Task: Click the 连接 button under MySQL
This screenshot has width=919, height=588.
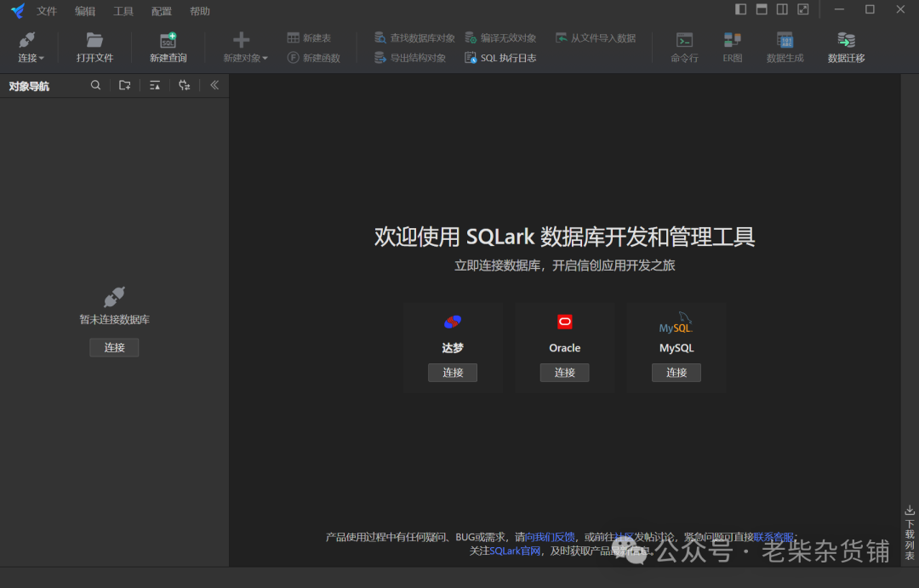Action: [x=676, y=372]
